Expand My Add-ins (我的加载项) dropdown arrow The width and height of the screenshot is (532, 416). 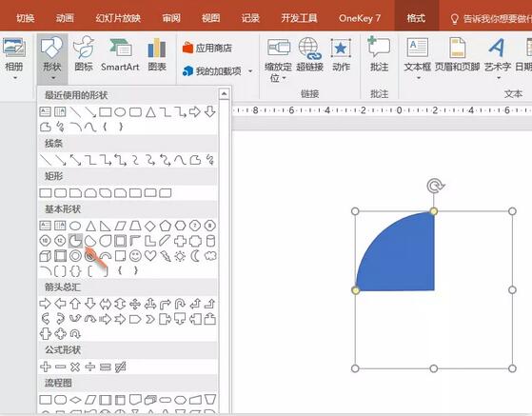coord(250,71)
